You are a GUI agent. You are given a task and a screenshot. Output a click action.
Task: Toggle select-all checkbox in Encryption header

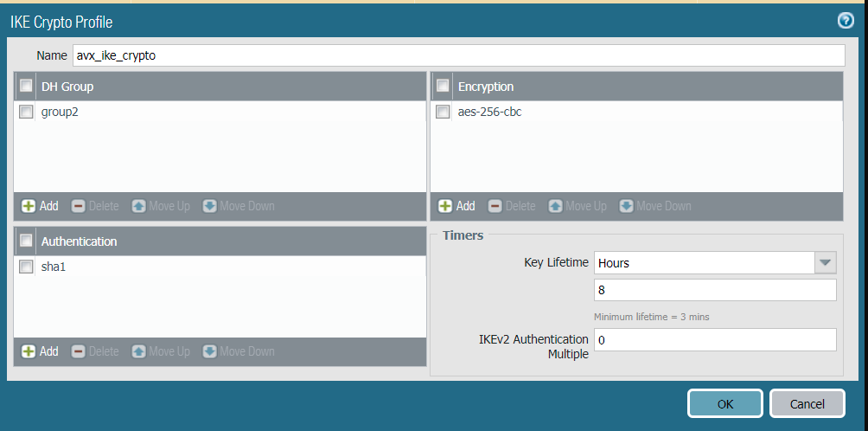(443, 86)
